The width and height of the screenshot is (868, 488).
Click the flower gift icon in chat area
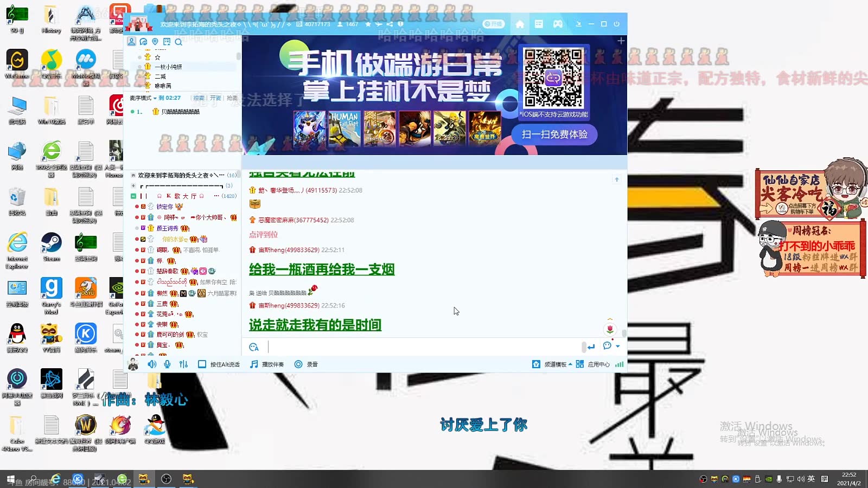click(610, 329)
